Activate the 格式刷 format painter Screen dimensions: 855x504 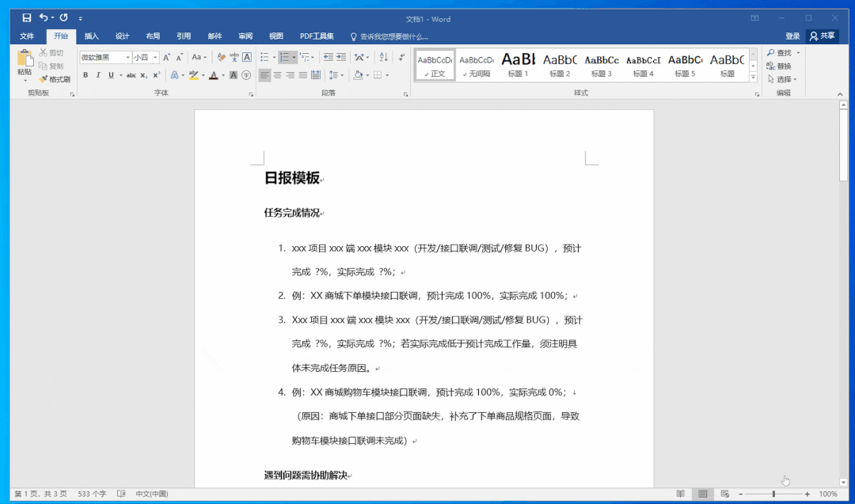point(55,79)
